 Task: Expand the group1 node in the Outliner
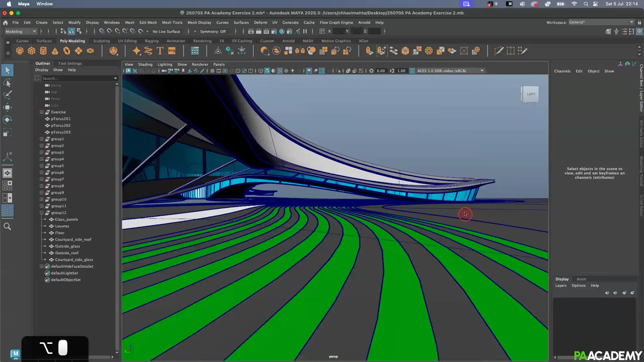point(42,139)
